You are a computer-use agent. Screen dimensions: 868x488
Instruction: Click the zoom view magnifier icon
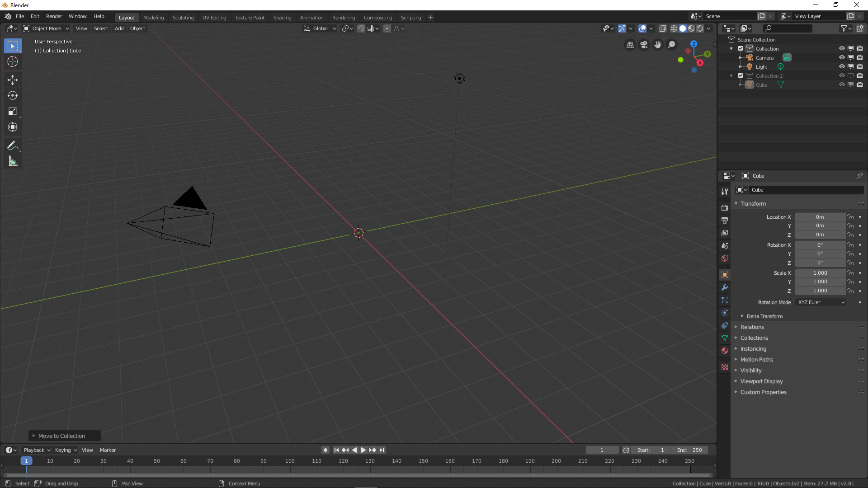pyautogui.click(x=672, y=45)
